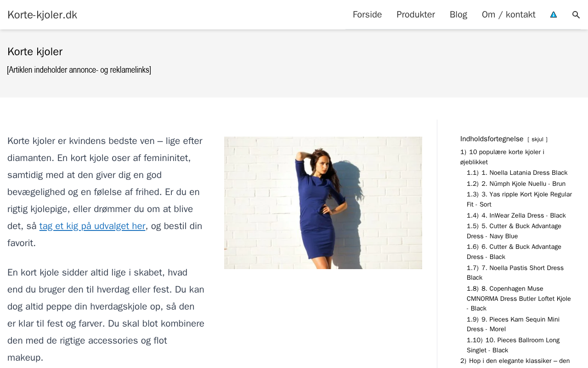Open the Produkter menu item
This screenshot has width=588, height=368.
click(416, 15)
